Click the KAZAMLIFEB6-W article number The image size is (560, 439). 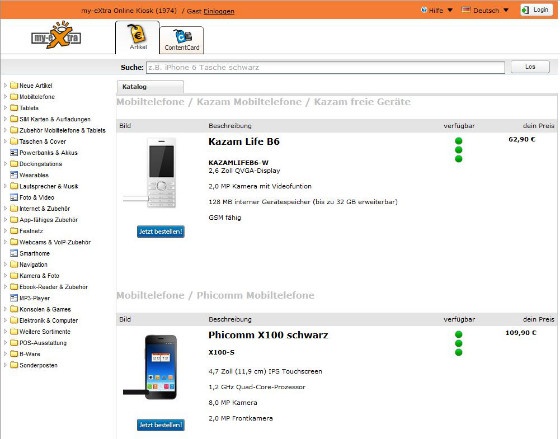coord(239,163)
